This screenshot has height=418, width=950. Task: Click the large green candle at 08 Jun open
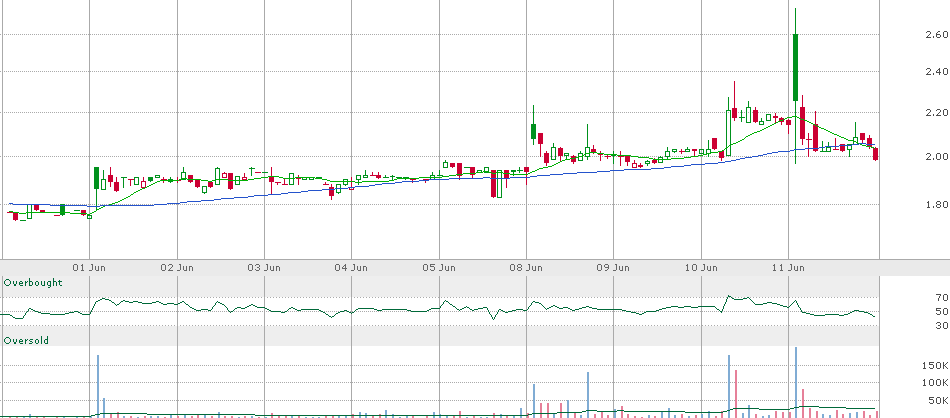533,131
